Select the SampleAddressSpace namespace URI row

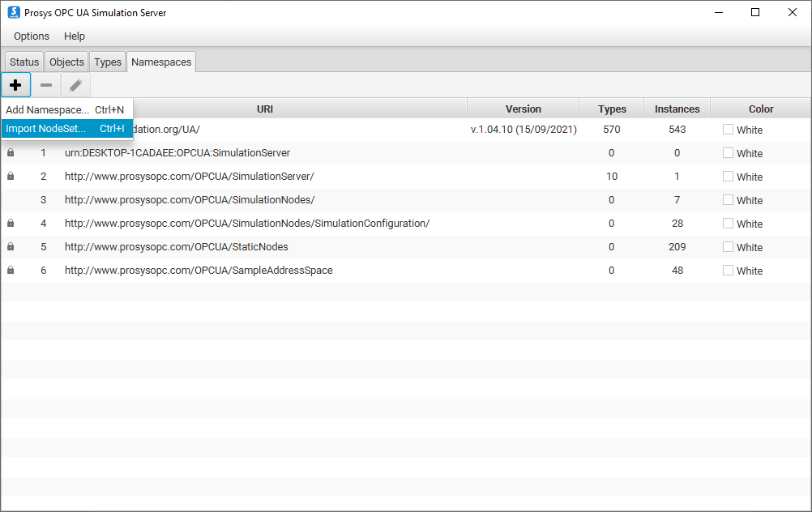199,270
